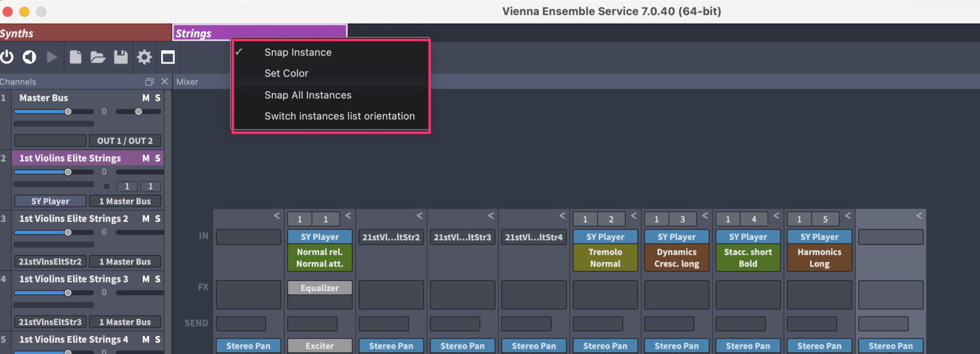980x354 pixels.
Task: Collapse the 21stVl...ltStr3 mixer strip using its arrow
Action: (491, 216)
